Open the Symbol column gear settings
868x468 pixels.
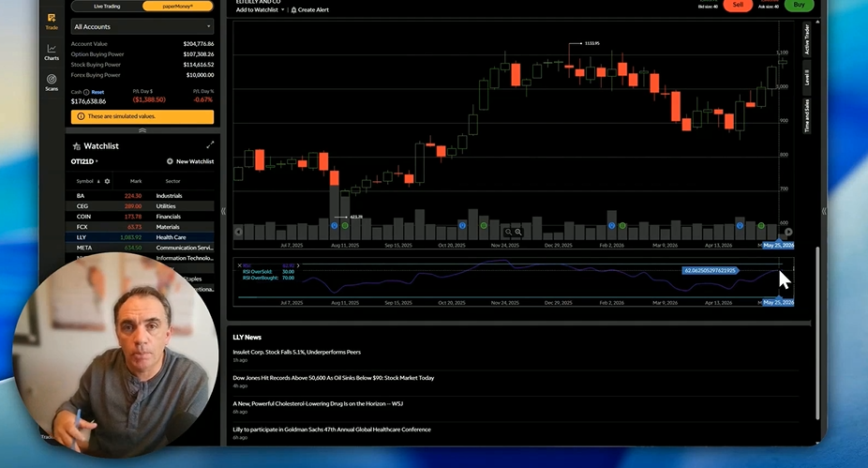pos(108,181)
